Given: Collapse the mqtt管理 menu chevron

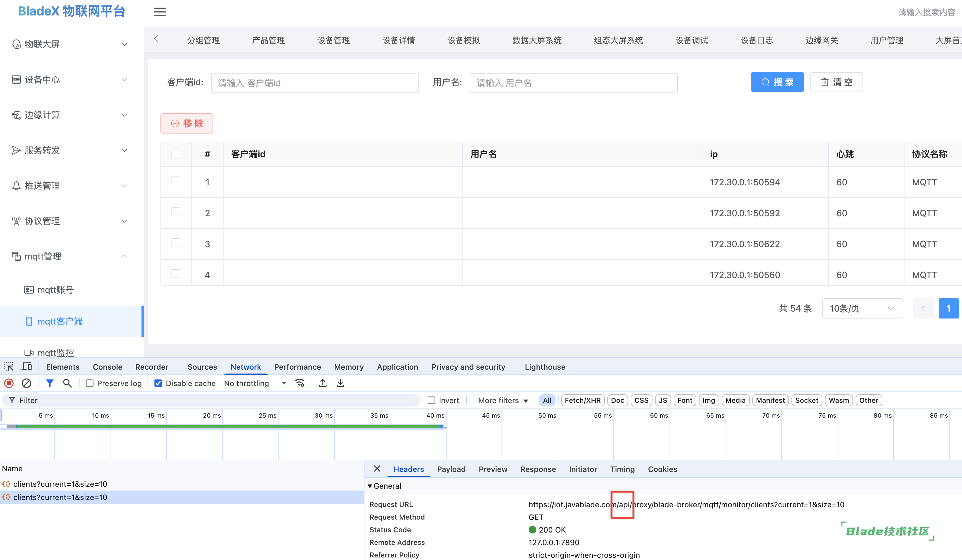Looking at the screenshot, I should (x=124, y=256).
